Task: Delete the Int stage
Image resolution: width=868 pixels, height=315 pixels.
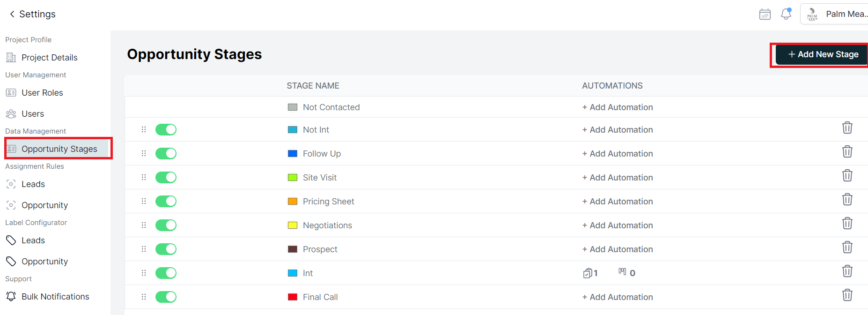Action: 847,271
